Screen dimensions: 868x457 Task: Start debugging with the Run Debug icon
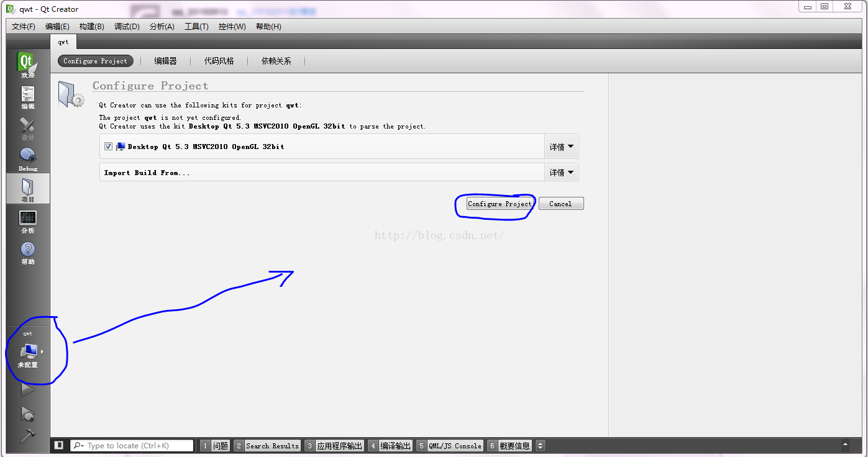[x=27, y=414]
